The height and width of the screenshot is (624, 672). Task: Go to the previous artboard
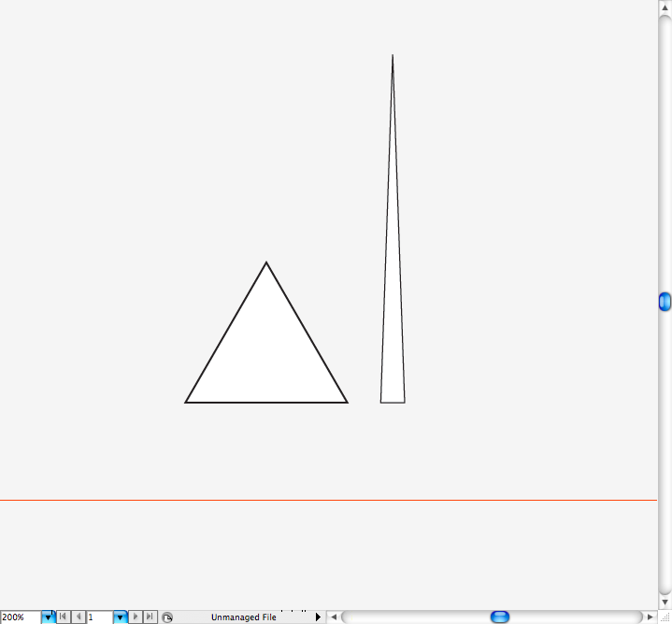pyautogui.click(x=78, y=617)
